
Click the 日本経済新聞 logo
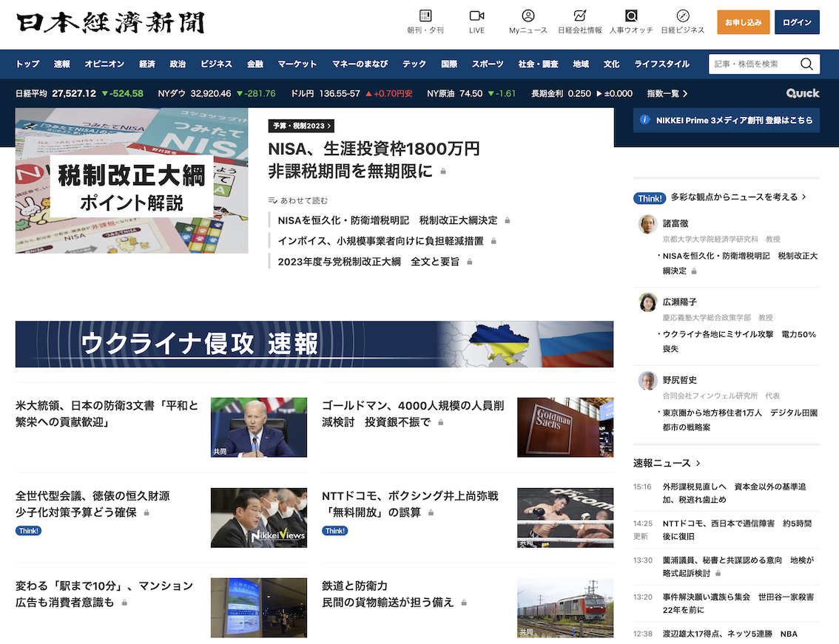[x=111, y=23]
